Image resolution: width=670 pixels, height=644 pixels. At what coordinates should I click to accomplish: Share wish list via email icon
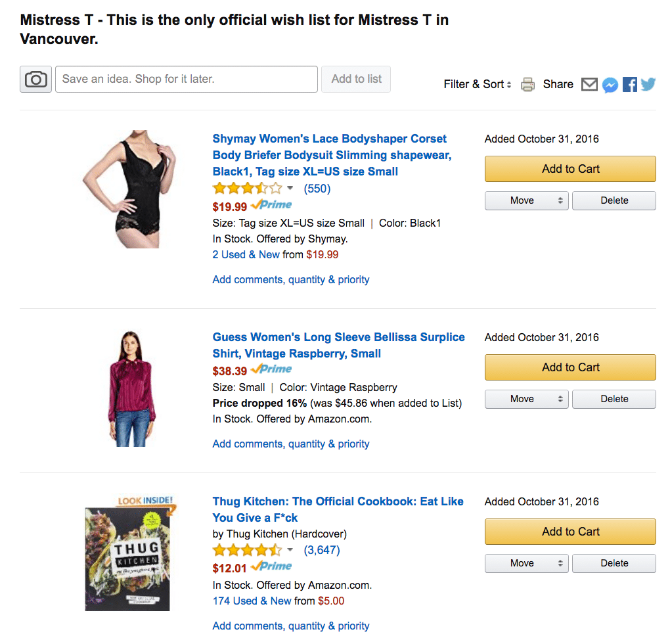[x=590, y=84]
